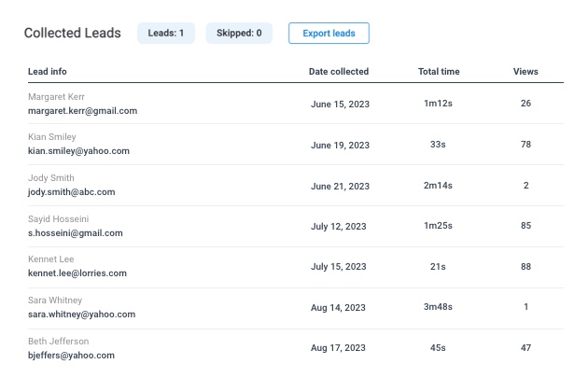
Task: Sort by Lead info column header
Action: click(48, 72)
